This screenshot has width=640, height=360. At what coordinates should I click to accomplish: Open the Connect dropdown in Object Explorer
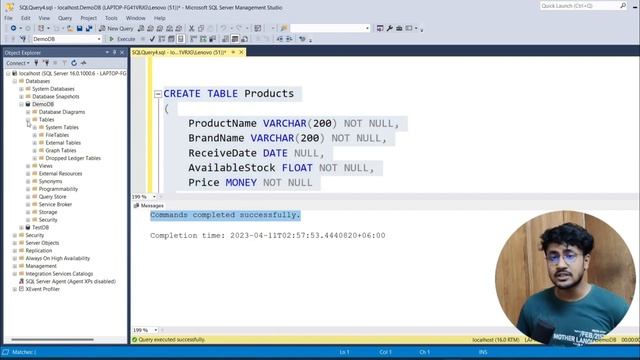pos(18,63)
